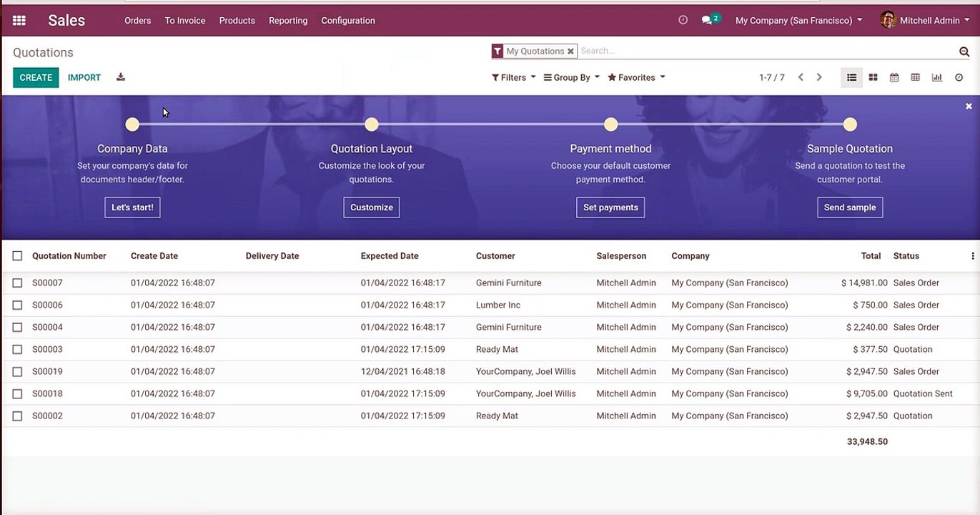Viewport: 980px width, 515px height.
Task: Sort by Total column header
Action: (871, 256)
